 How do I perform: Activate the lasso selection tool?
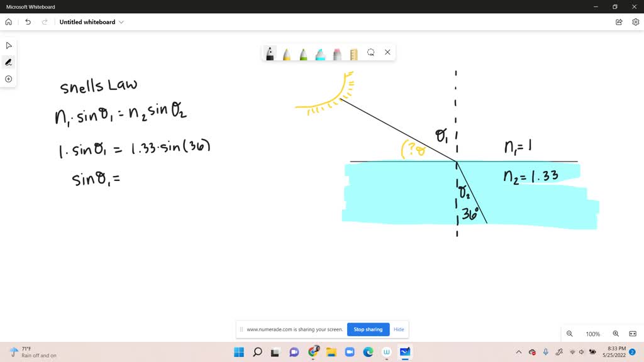click(x=371, y=53)
